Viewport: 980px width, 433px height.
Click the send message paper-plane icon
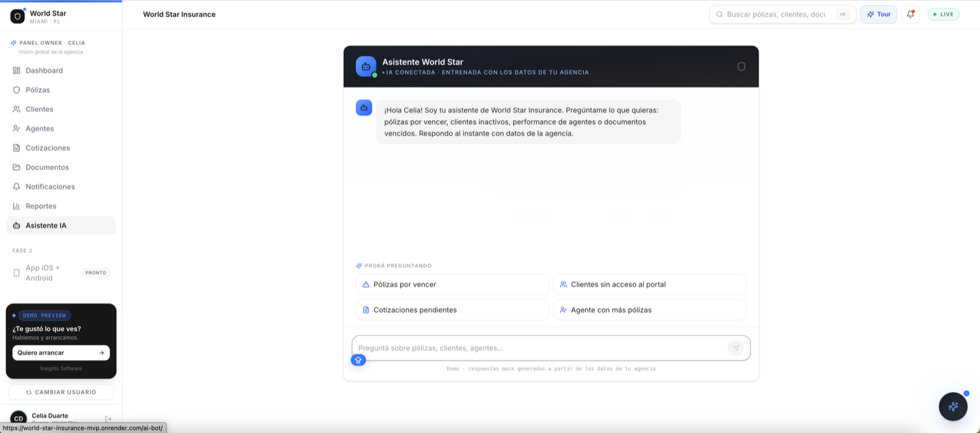[x=736, y=348]
